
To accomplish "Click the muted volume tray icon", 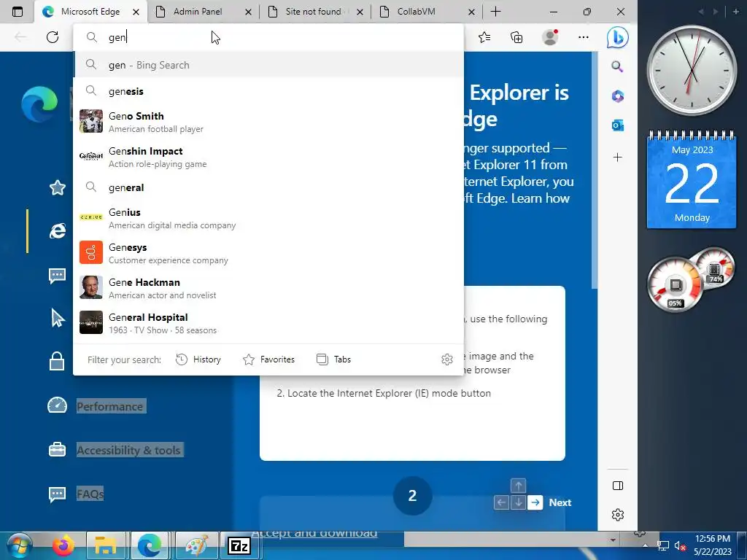I will coord(679,545).
